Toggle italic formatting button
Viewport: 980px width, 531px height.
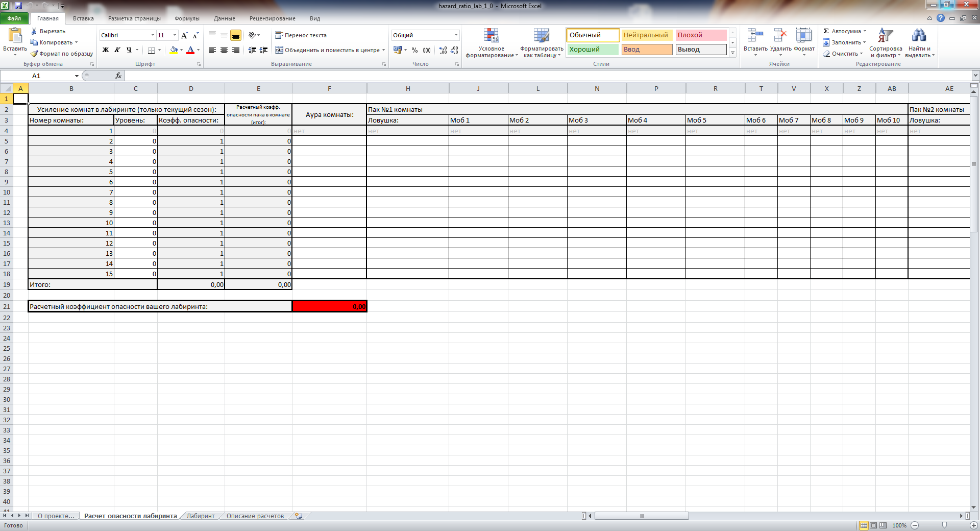(x=117, y=50)
